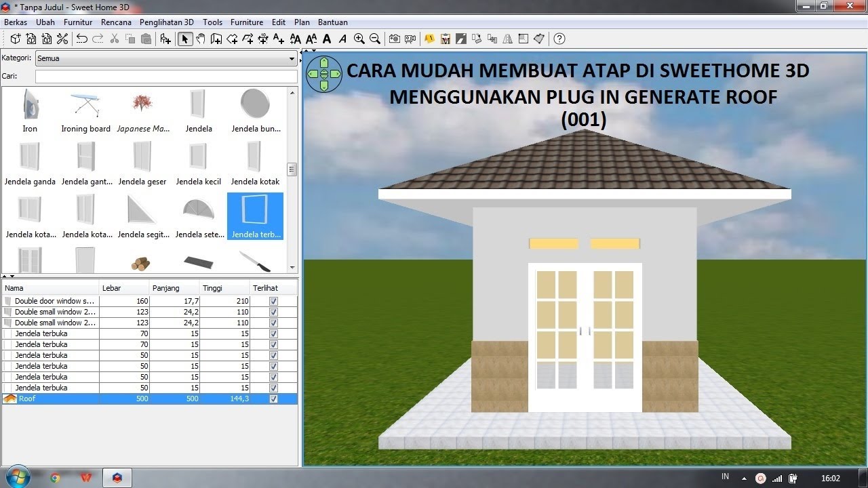
Task: Open the Kategori dropdown list
Action: [166, 58]
